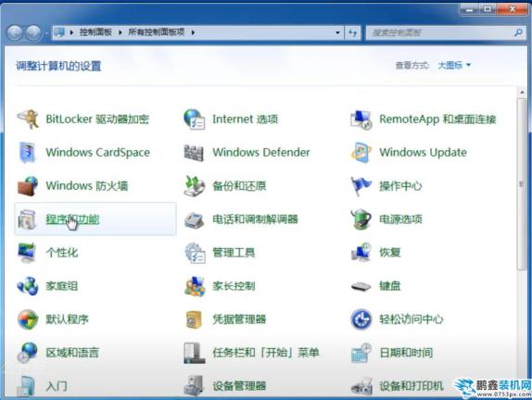
Task: Open the 管理工具 text link
Action: [234, 253]
